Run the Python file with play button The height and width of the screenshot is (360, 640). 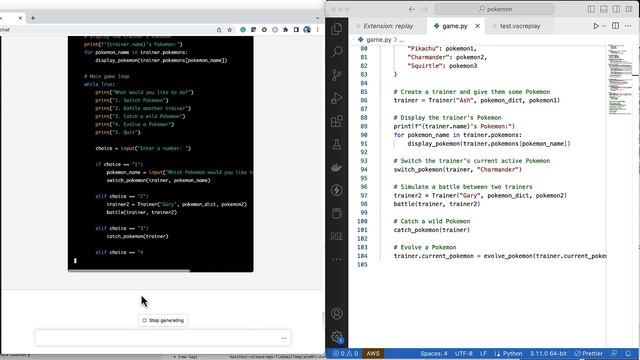coord(596,26)
